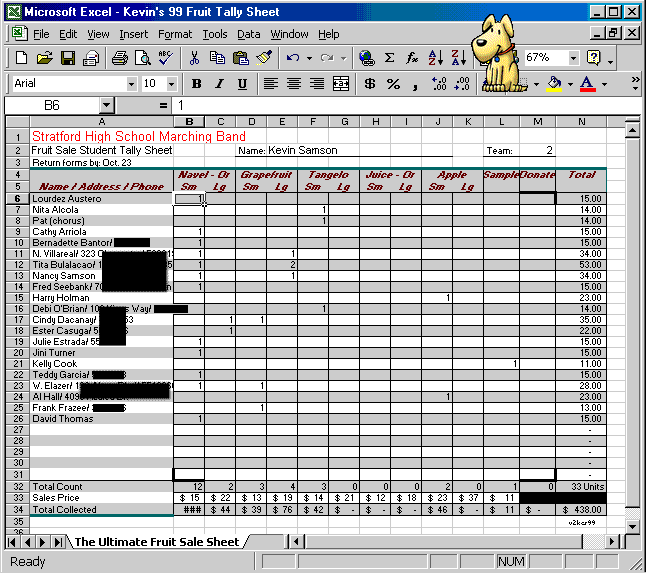Click the Print icon
Viewport: 646px width, 574px height.
click(120, 59)
